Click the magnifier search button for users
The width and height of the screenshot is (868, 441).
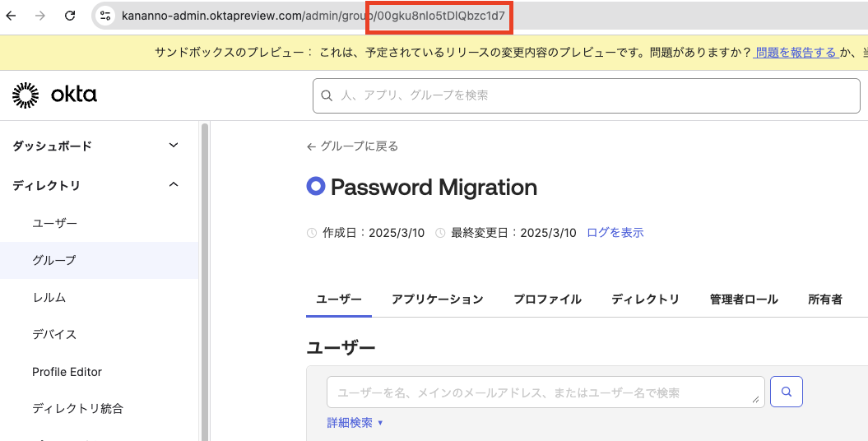click(786, 392)
